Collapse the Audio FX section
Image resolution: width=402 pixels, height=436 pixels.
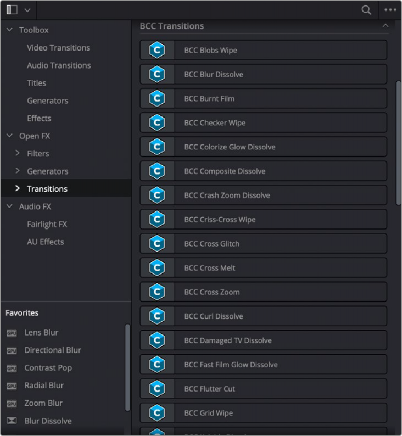pos(10,206)
